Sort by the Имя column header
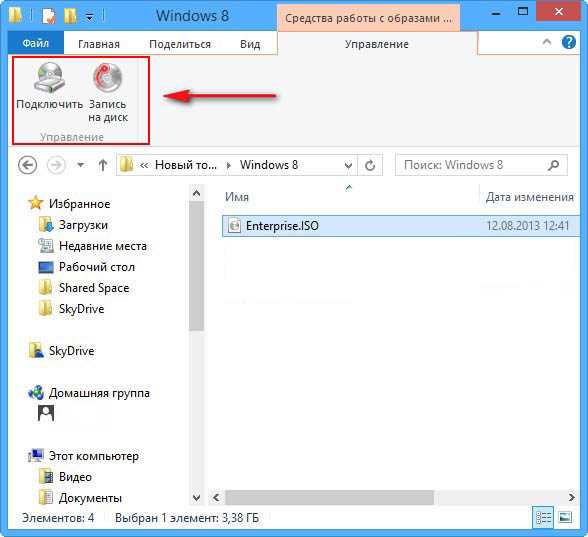Image resolution: width=588 pixels, height=537 pixels. (x=237, y=197)
